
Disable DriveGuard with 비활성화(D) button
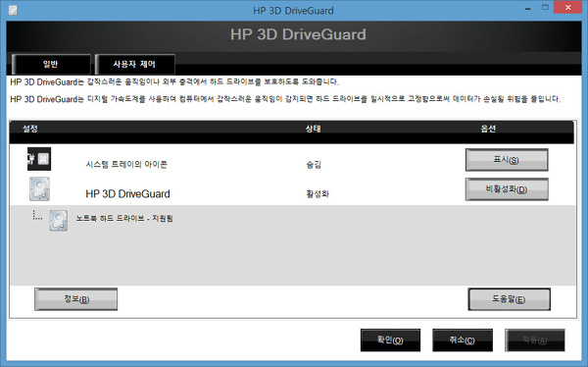[507, 189]
